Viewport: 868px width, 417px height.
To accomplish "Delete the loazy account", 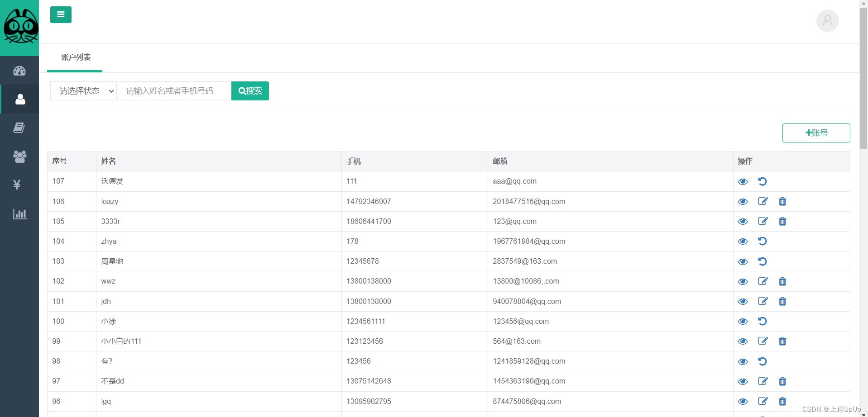I will click(782, 201).
